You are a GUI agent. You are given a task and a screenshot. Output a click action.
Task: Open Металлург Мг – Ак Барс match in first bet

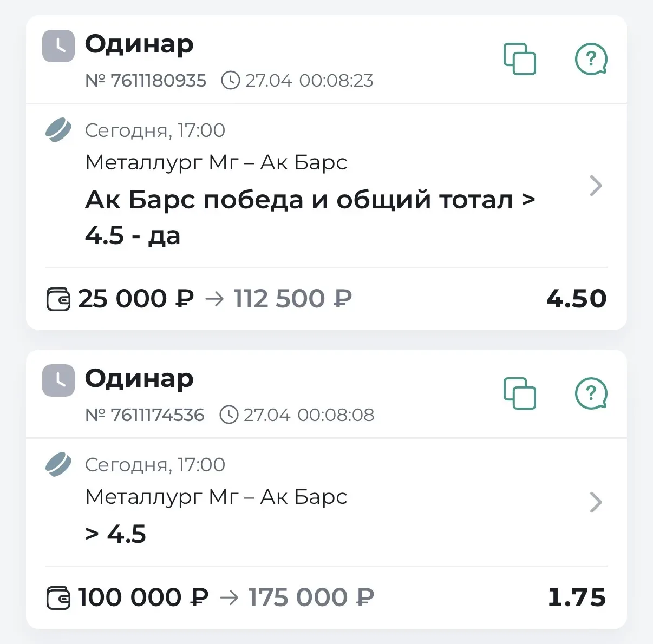(x=216, y=162)
